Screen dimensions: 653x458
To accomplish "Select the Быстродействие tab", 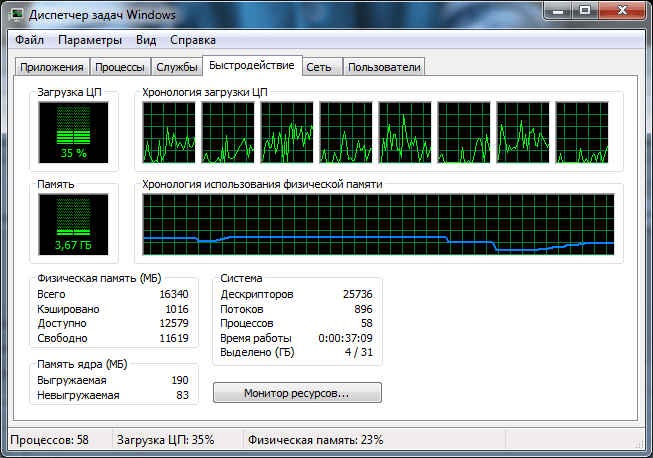I will pyautogui.click(x=252, y=65).
